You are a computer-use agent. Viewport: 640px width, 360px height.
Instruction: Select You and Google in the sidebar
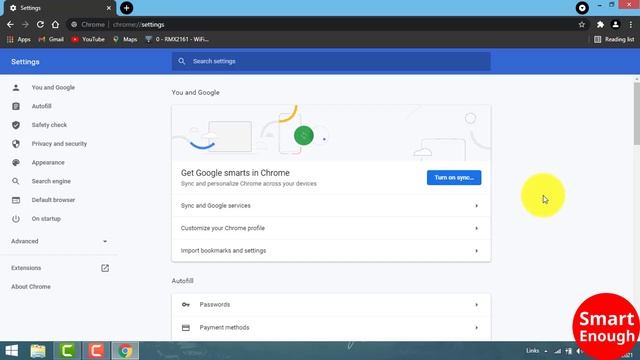click(x=53, y=87)
